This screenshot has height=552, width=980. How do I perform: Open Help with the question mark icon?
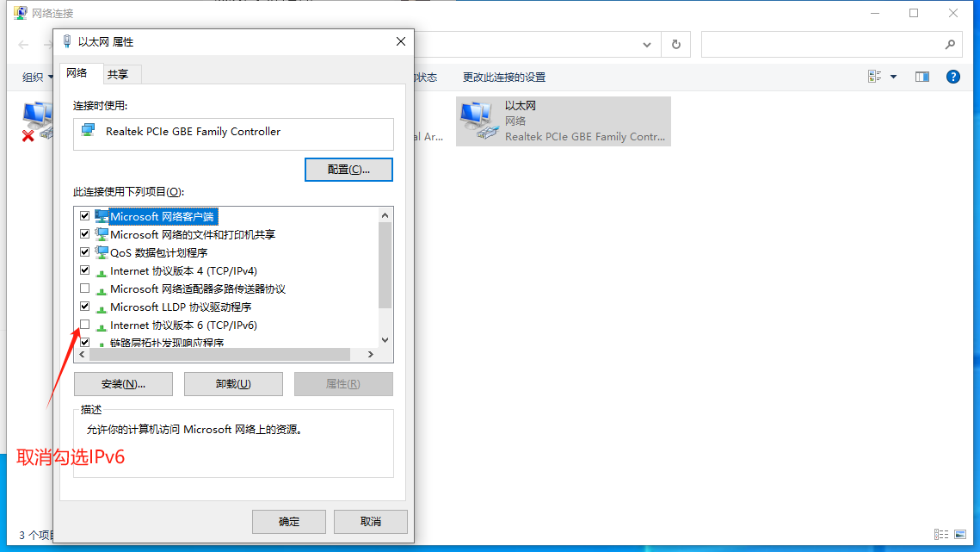tap(952, 77)
